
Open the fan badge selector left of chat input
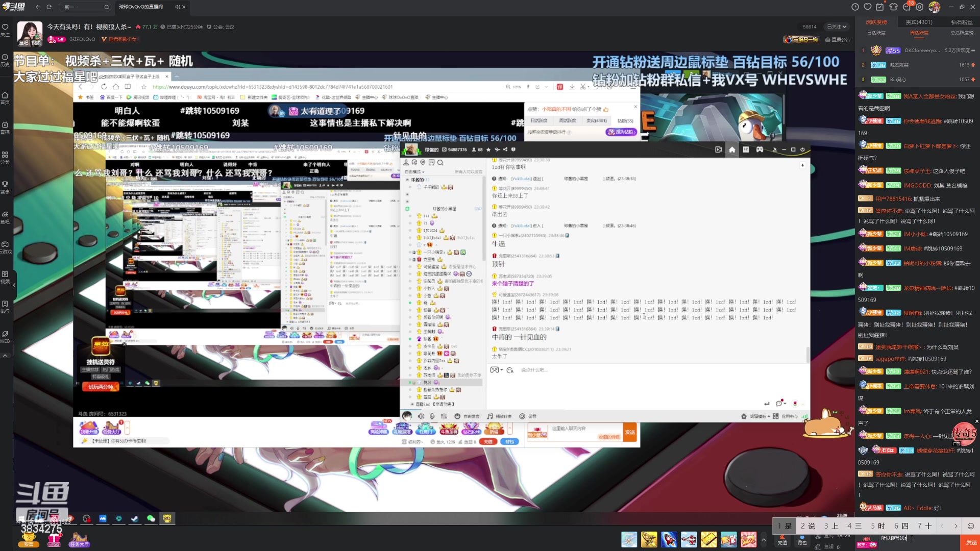866,542
